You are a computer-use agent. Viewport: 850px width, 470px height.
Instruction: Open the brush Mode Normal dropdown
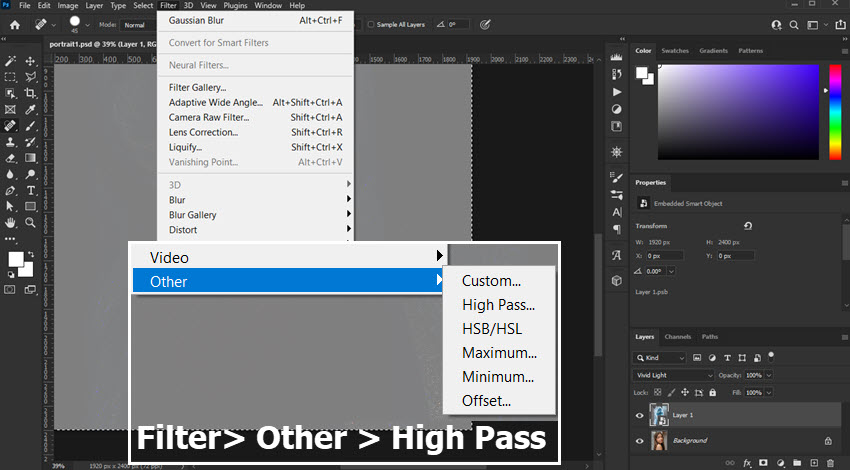coord(138,25)
